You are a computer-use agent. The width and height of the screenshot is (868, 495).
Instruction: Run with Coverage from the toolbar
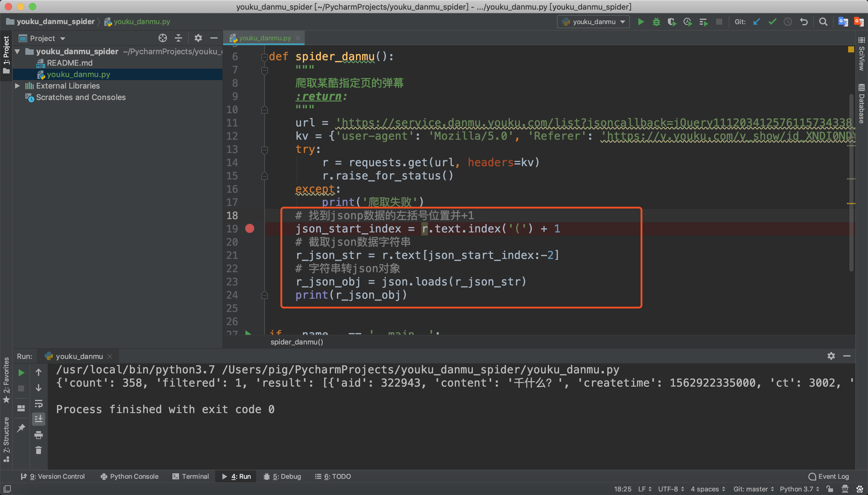pos(672,22)
